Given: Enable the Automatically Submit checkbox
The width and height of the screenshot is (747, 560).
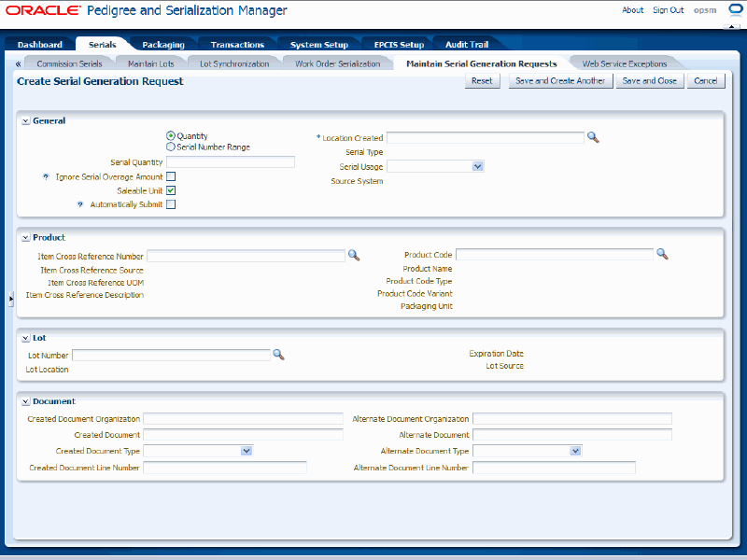Looking at the screenshot, I should 171,204.
